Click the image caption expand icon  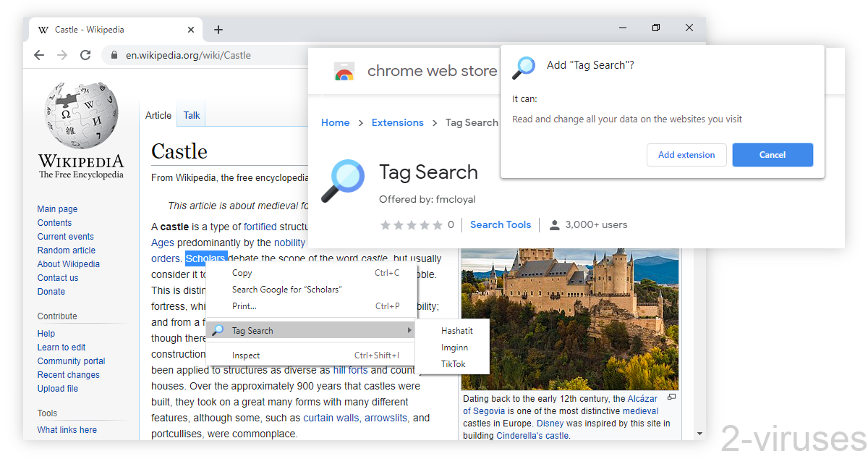671,397
